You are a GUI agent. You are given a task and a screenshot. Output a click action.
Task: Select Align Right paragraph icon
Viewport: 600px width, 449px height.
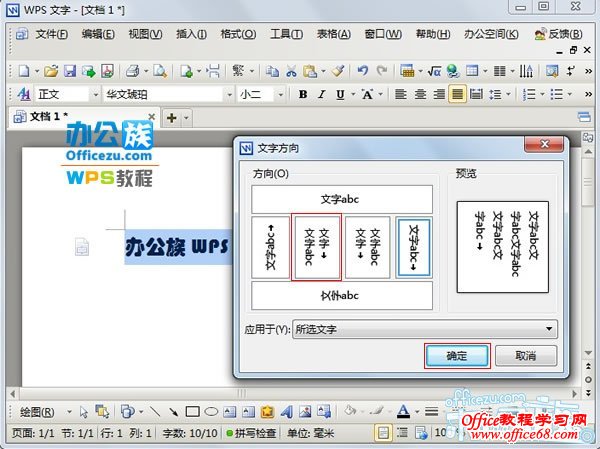439,94
